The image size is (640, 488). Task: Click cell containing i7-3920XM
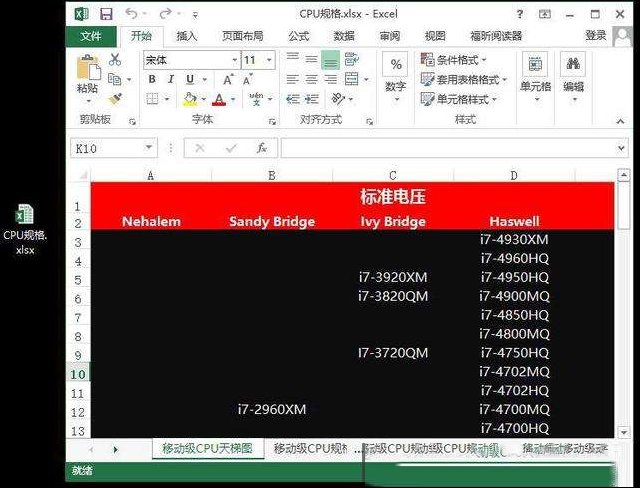click(x=393, y=277)
